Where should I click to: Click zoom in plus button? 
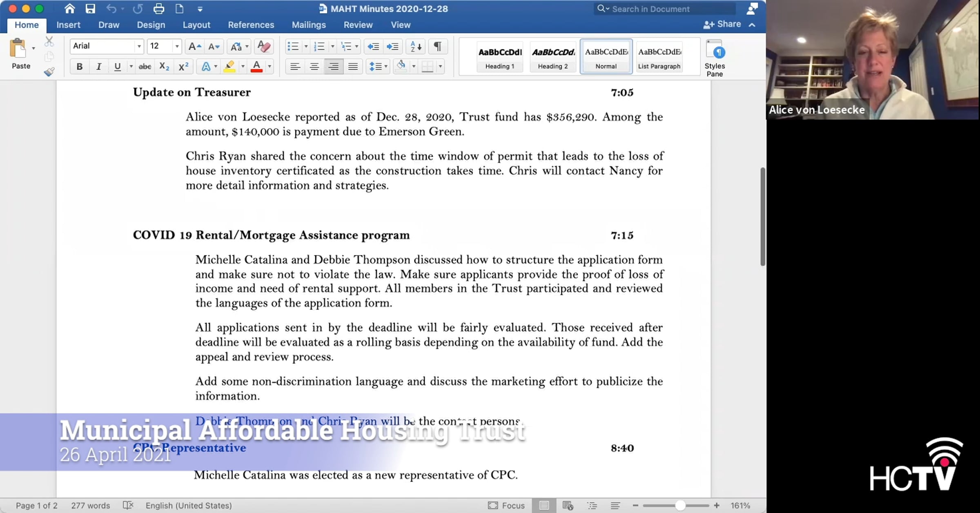tap(717, 505)
